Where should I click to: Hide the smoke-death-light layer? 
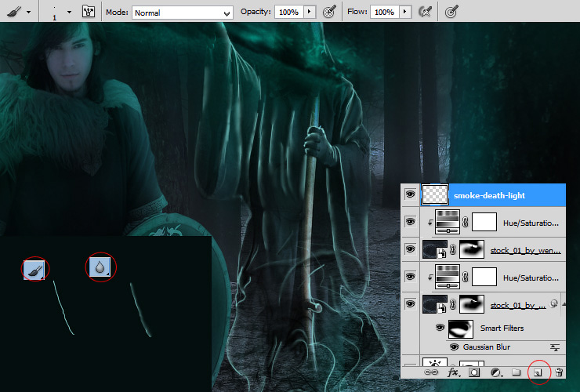click(x=410, y=194)
